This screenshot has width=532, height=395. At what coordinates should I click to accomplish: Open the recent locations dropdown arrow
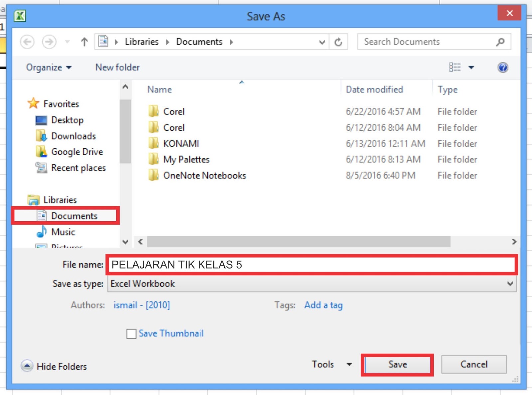coord(67,42)
